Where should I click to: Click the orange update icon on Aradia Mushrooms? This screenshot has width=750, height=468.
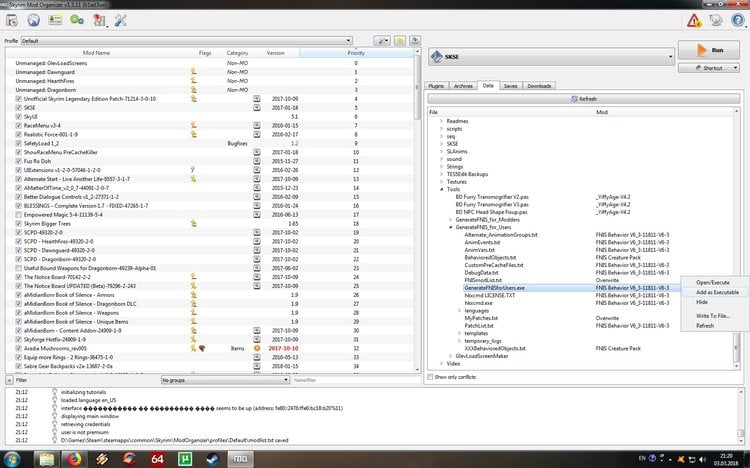coord(257,348)
